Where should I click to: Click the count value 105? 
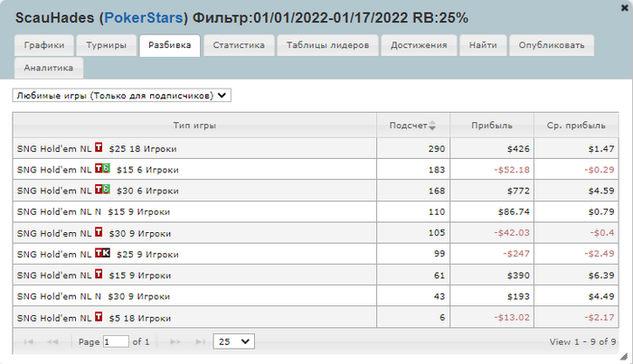(437, 233)
